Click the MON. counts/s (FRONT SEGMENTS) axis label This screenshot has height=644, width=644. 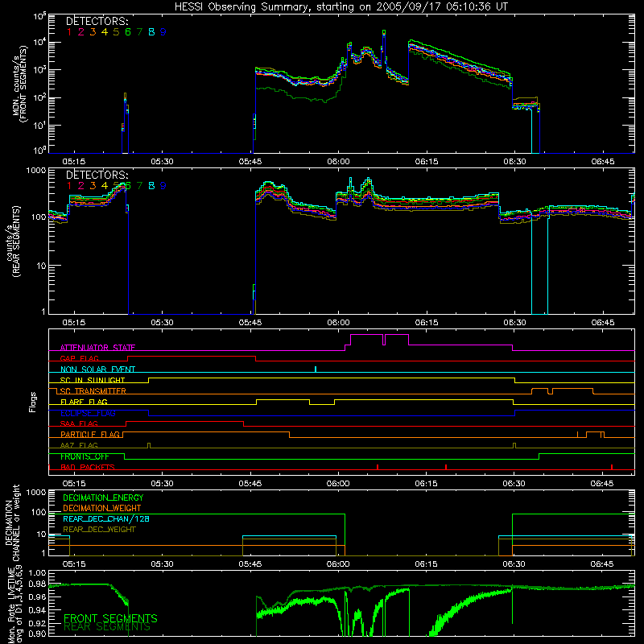click(19, 84)
